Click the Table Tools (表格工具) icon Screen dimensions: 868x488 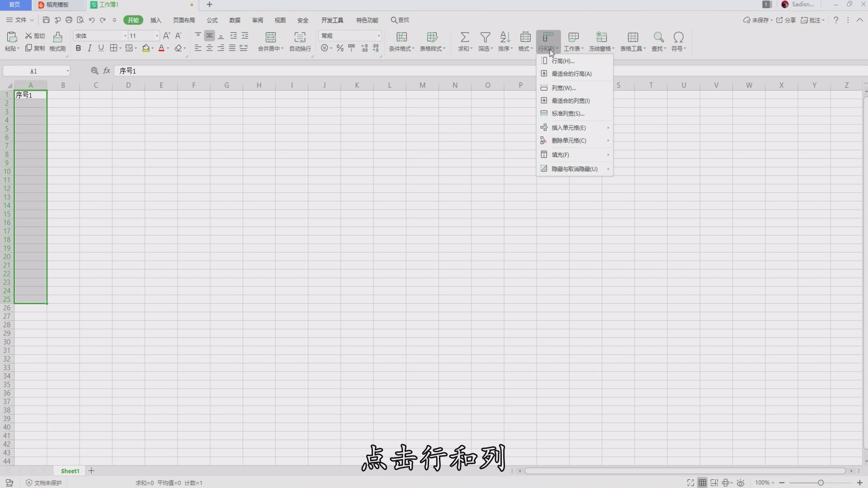click(633, 37)
